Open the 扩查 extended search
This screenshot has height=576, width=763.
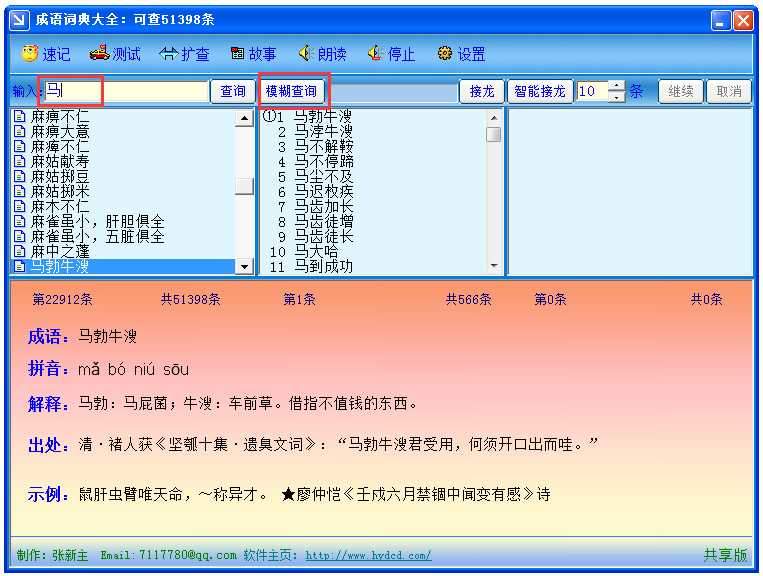[184, 54]
